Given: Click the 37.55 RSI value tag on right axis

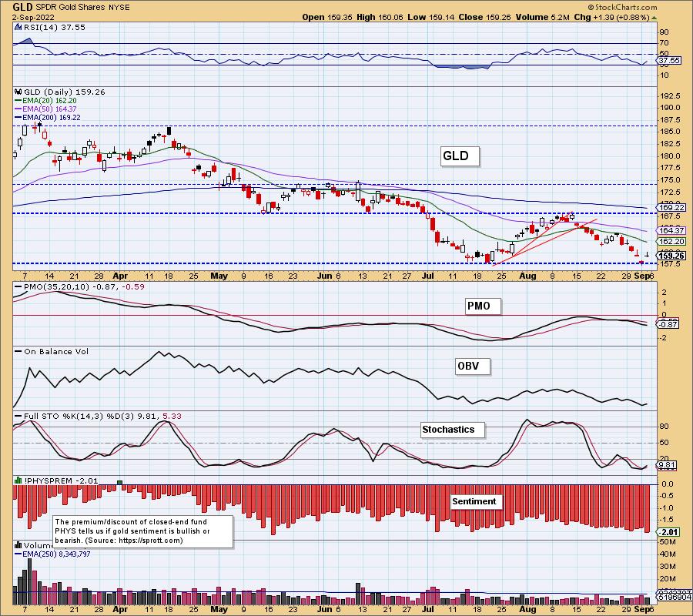Looking at the screenshot, I should [670, 60].
